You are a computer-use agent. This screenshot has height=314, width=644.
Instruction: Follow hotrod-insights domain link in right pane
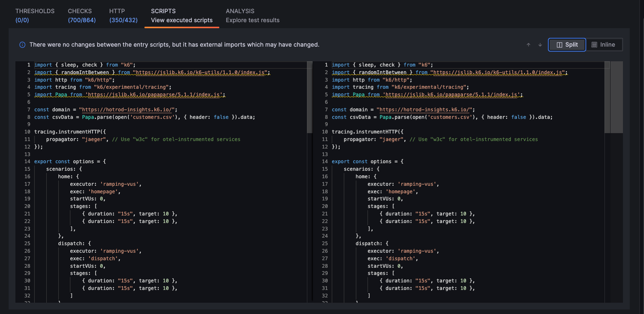[424, 110]
